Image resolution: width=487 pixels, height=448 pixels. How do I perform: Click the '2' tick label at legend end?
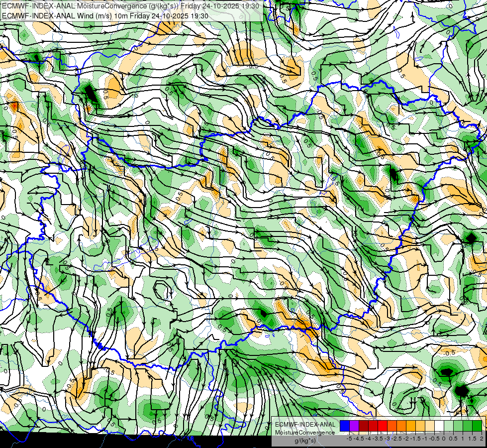(482, 439)
